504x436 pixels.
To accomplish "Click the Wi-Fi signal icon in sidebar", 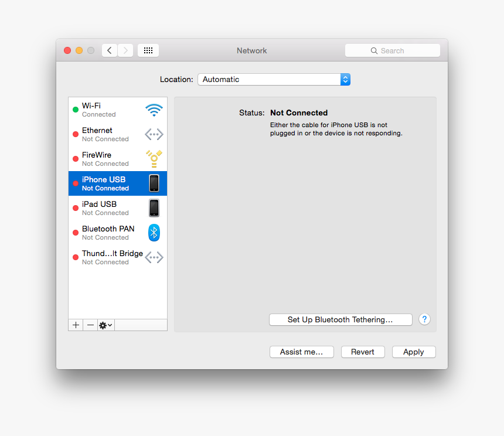I will [x=154, y=110].
